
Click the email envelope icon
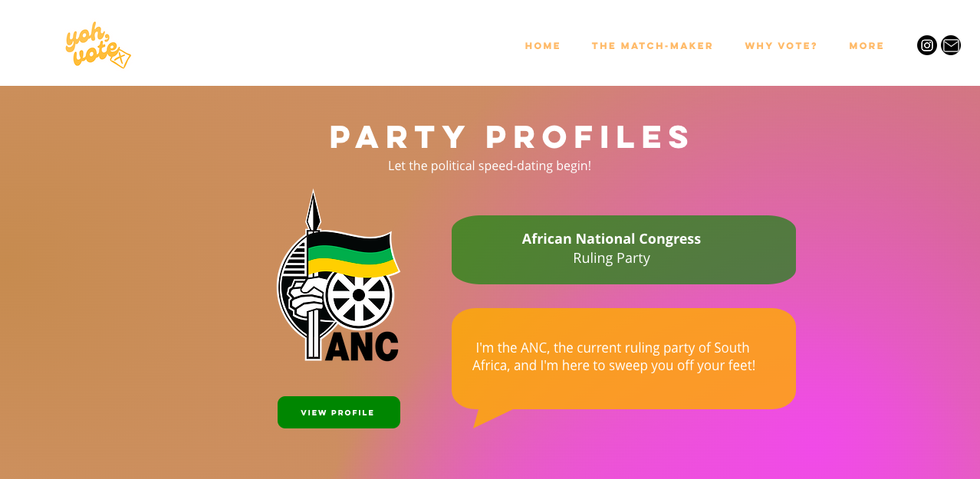tap(951, 45)
